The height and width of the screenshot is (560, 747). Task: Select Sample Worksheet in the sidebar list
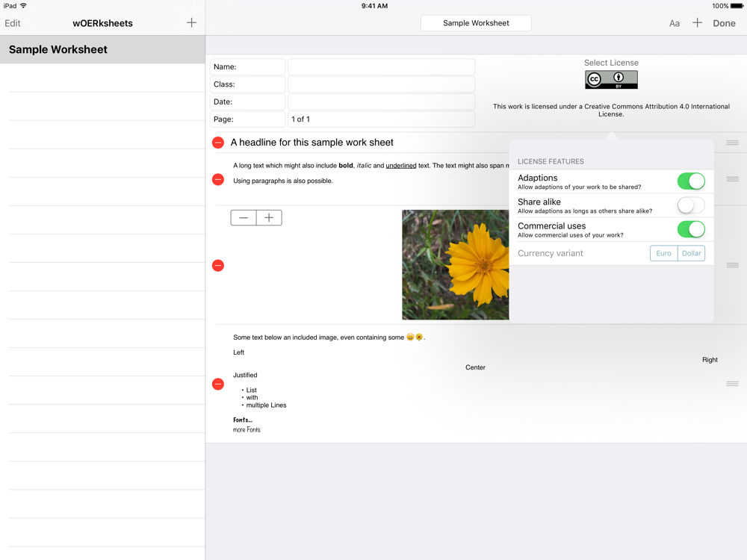pos(102,49)
